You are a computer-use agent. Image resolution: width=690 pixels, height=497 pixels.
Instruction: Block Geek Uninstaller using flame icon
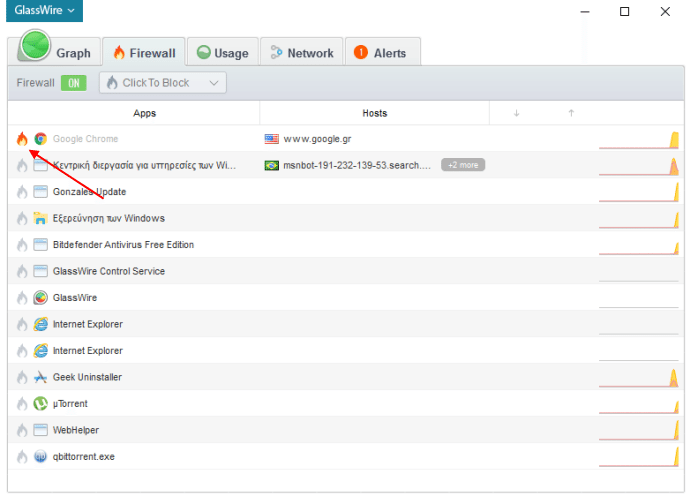pyautogui.click(x=22, y=377)
